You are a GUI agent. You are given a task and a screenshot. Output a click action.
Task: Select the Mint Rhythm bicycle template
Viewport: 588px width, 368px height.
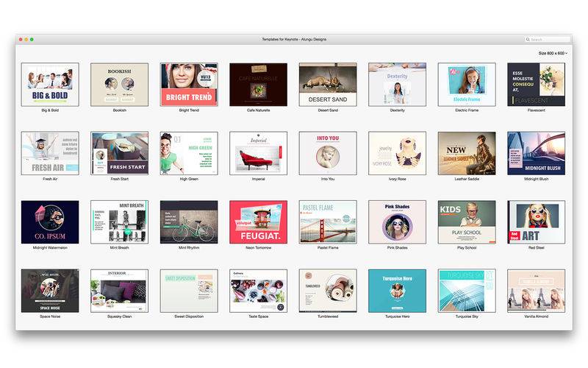(189, 222)
